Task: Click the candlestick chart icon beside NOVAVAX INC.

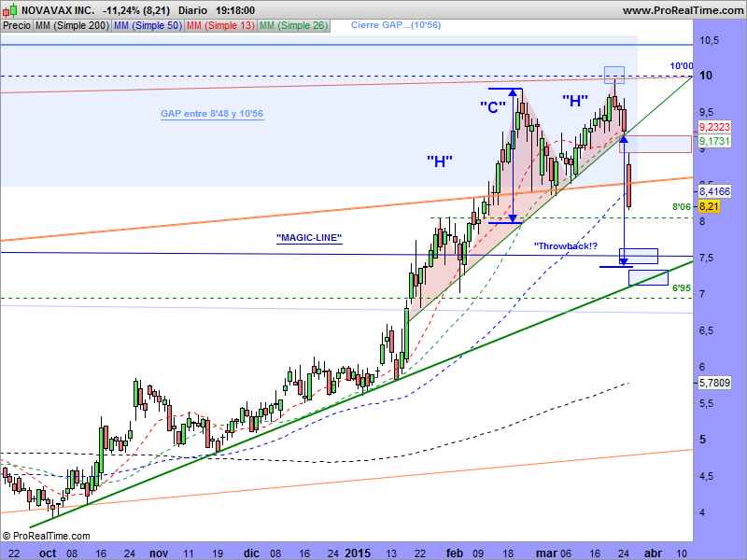Action: (9, 10)
